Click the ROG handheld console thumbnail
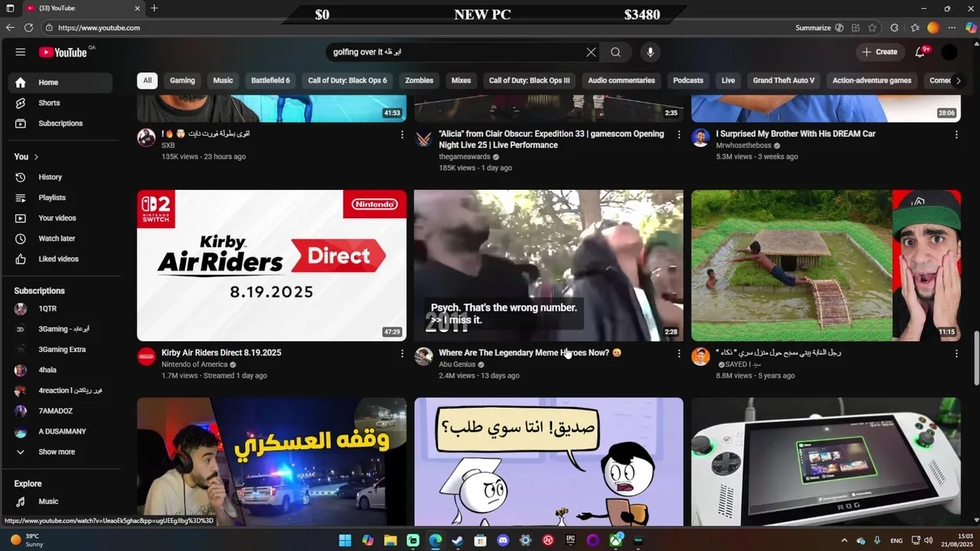 point(826,461)
